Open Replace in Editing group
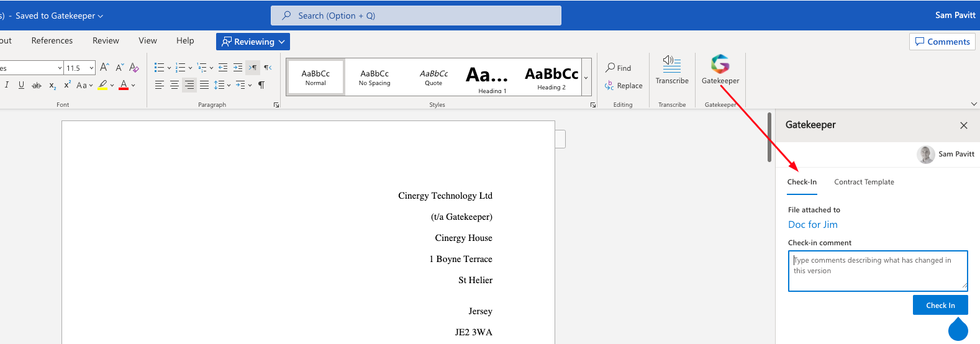Screen dimensions: 980x344 click(624, 86)
